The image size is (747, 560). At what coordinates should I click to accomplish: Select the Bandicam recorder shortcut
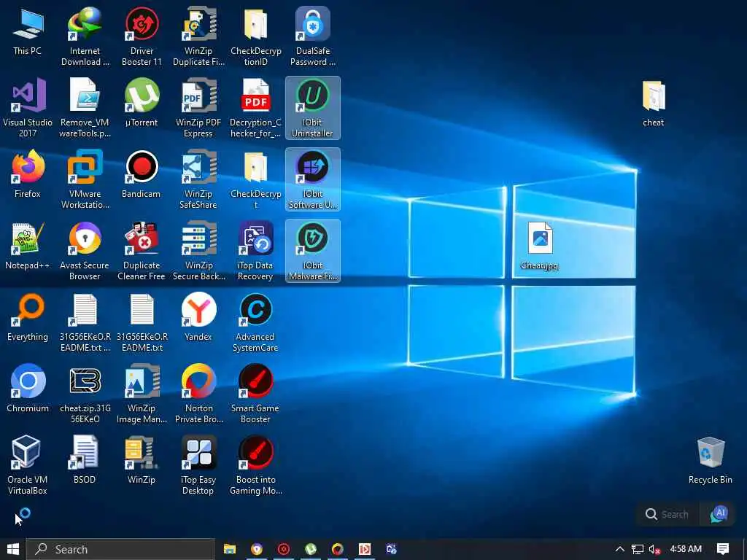click(x=142, y=174)
